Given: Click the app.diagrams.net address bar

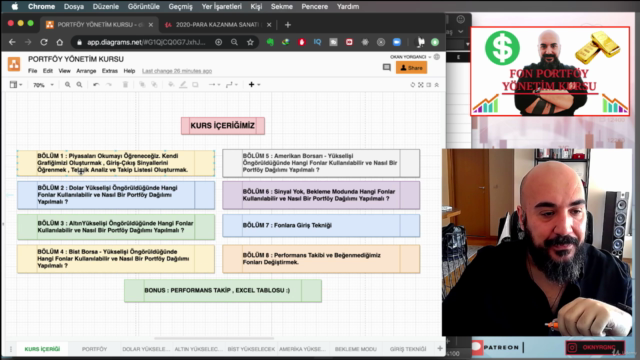Looking at the screenshot, I should tap(146, 42).
